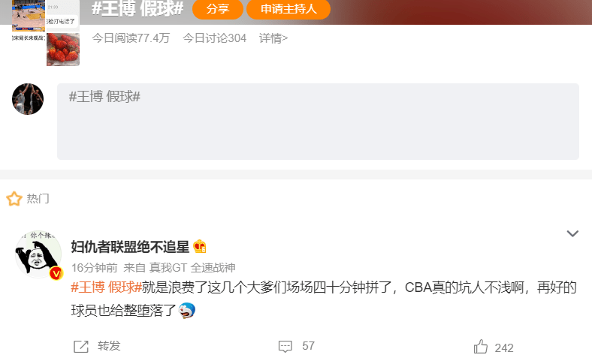Open comments via the speech bubble icon

tap(285, 346)
